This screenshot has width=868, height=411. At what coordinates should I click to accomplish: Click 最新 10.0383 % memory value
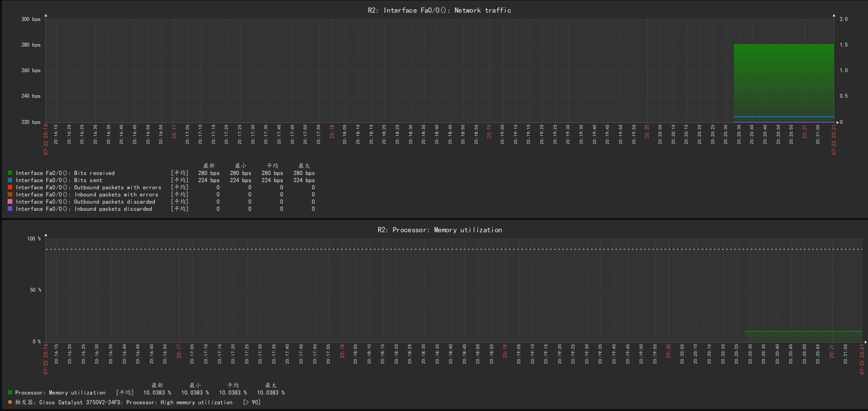(x=157, y=393)
